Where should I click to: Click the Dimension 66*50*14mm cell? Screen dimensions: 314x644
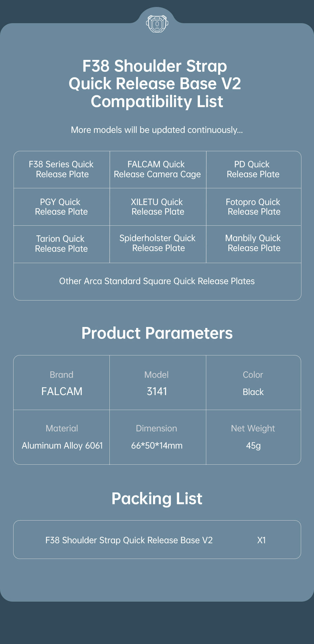[x=157, y=437]
